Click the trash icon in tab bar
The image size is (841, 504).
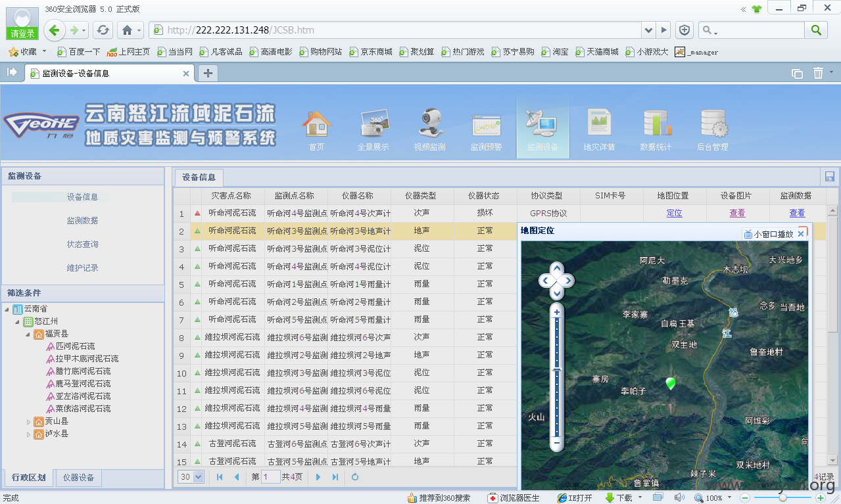(818, 74)
